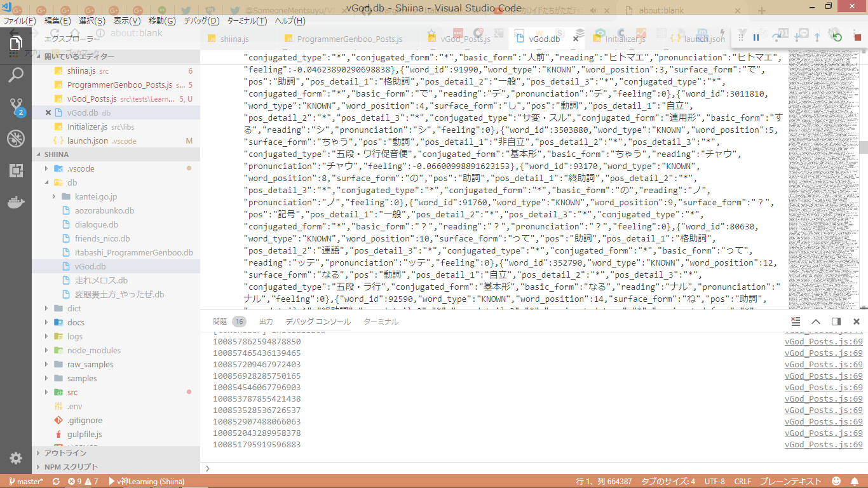Toggle the panel position button
Viewport: 868px width, 488px height.
pyautogui.click(x=836, y=322)
